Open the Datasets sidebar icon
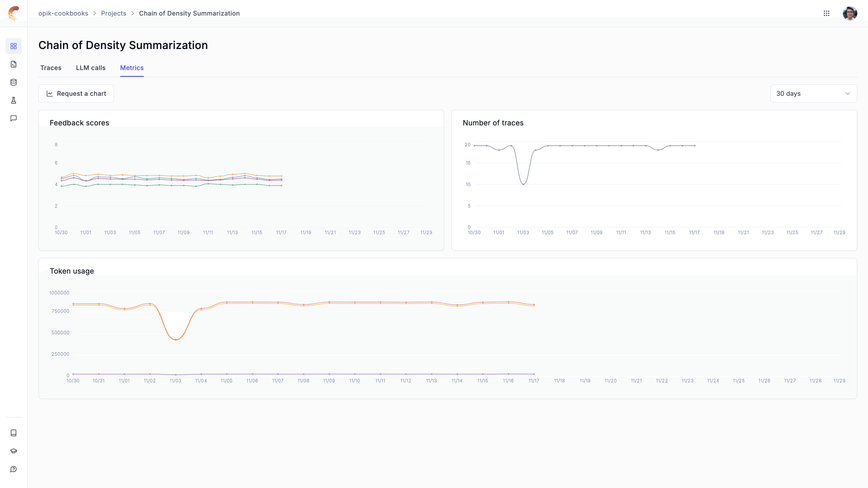 point(14,82)
